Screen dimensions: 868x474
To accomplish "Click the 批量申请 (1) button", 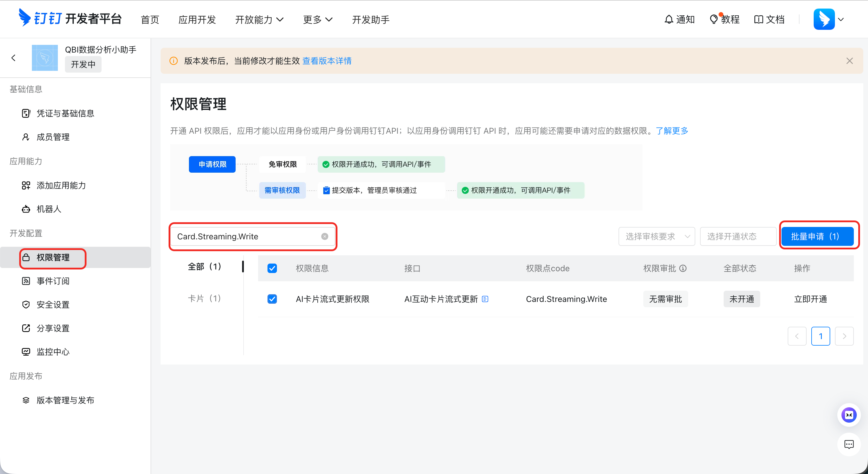I will pyautogui.click(x=818, y=236).
